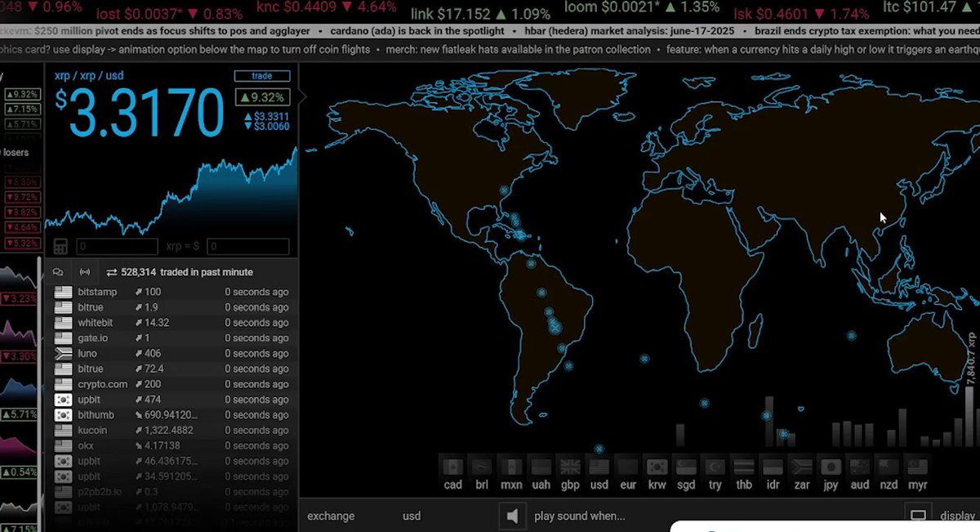Select the US flag on the bitstamp row
Screen dimensions: 980x532
point(63,292)
